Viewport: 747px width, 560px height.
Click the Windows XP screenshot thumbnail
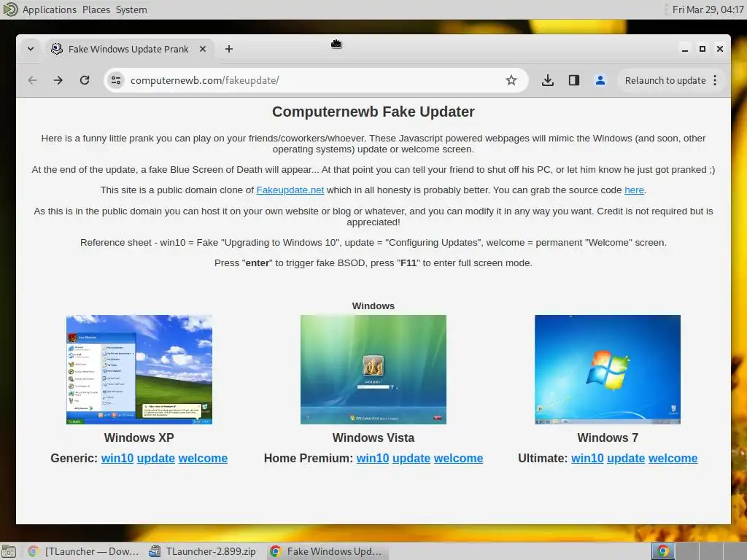139,370
